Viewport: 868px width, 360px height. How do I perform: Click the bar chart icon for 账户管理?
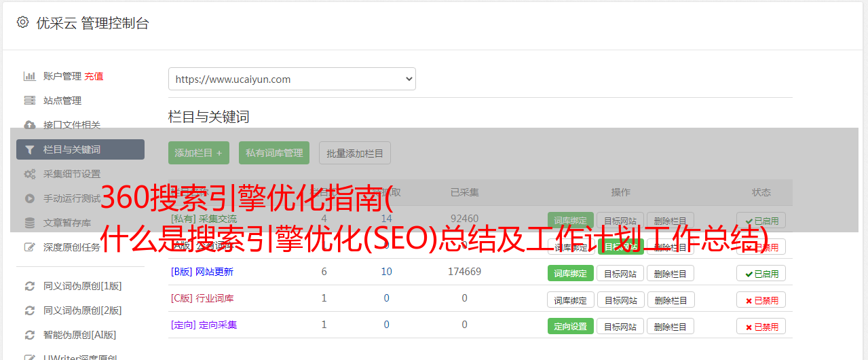[30, 76]
